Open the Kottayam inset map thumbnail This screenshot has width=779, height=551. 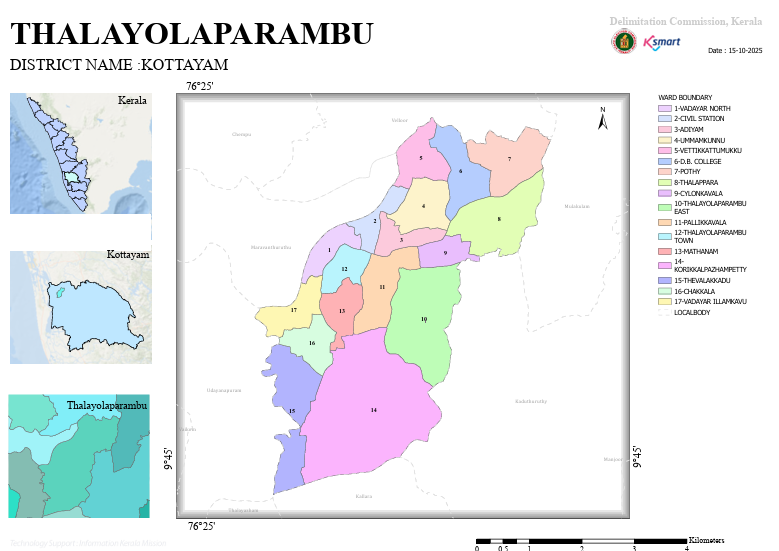pyautogui.click(x=80, y=307)
